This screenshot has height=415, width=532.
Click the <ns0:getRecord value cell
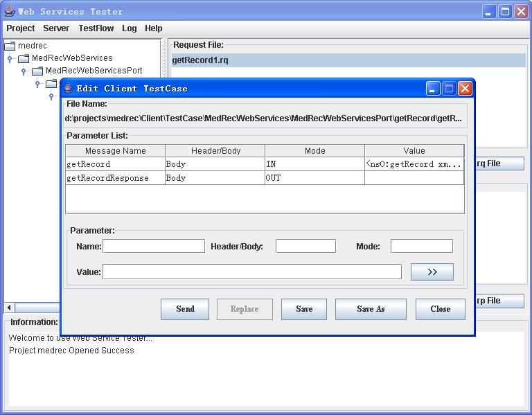[x=414, y=164]
